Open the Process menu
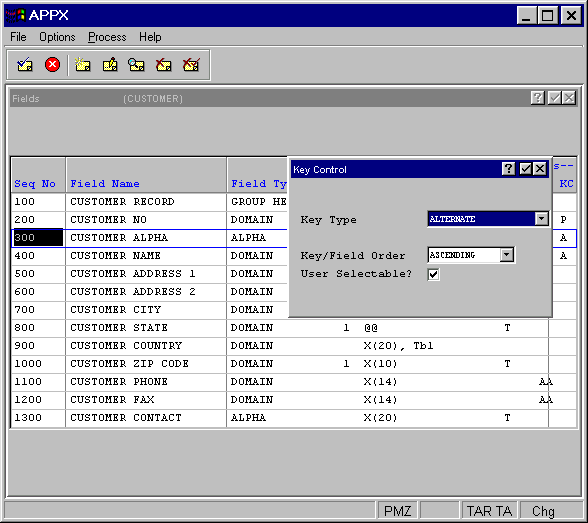Screen dimensions: 588x523 point(107,37)
